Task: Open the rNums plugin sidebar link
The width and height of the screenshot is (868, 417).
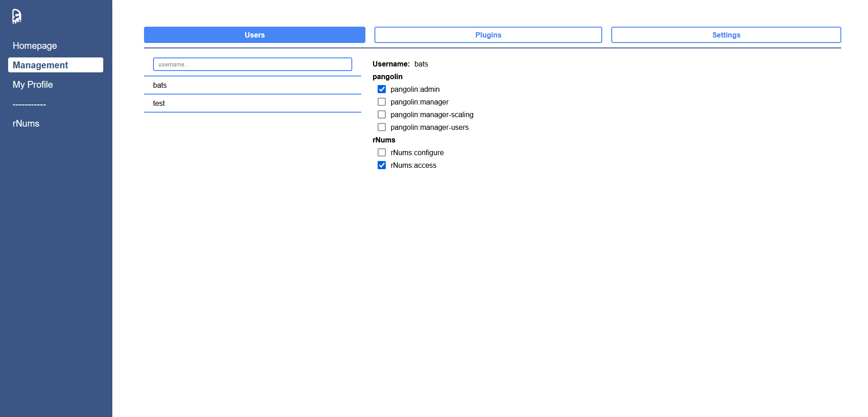Action: click(x=26, y=123)
